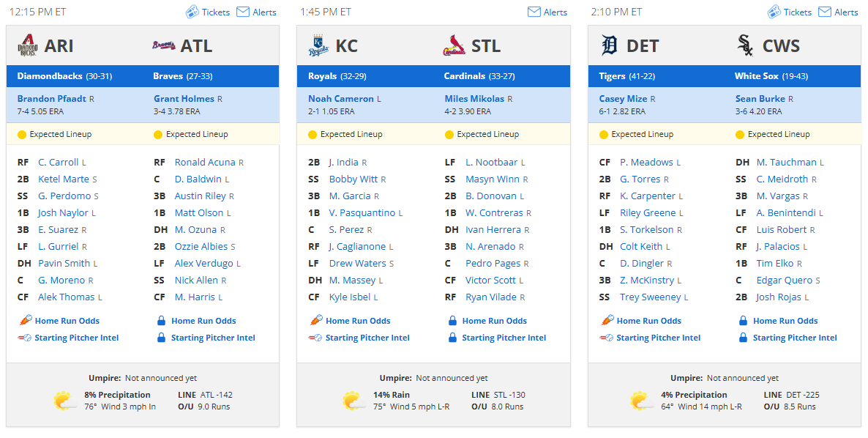Select player Ronald Acuna in the Braves lineup
Viewport: 868px width, 438px height.
pyautogui.click(x=205, y=163)
